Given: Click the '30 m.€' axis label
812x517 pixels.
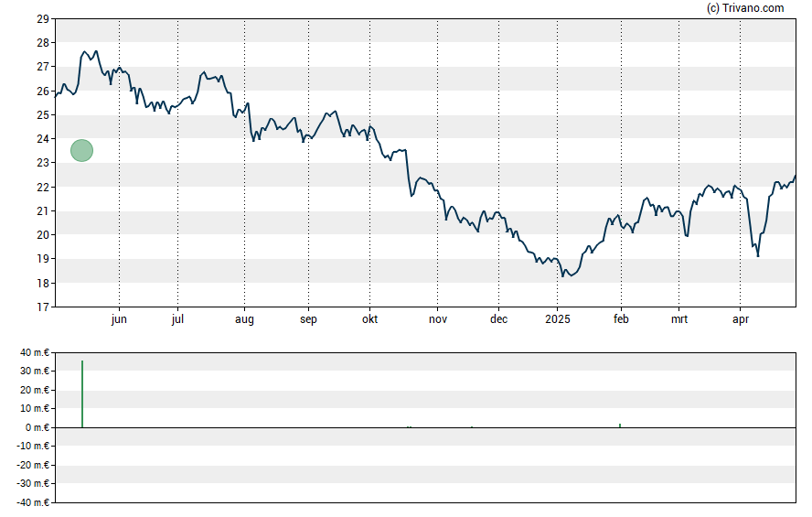Looking at the screenshot, I should point(35,371).
